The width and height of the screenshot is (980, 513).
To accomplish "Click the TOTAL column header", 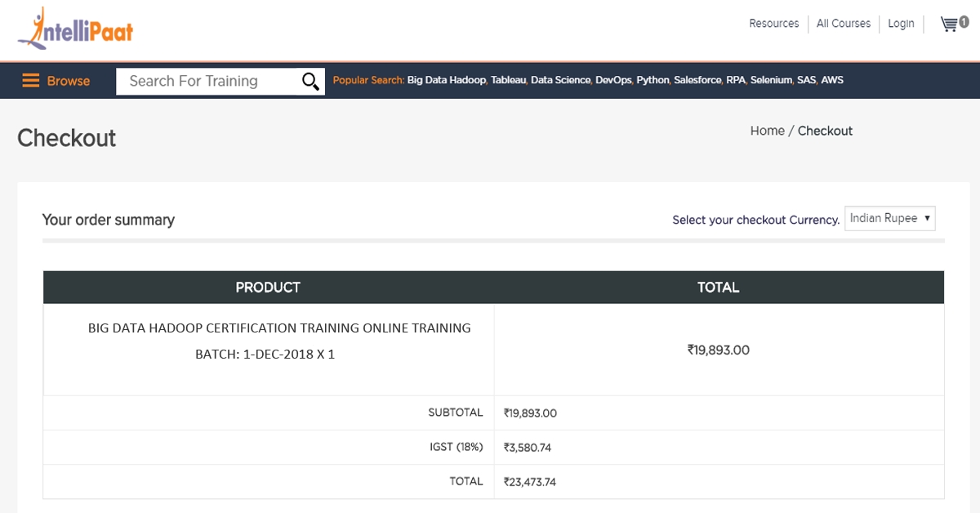I will pyautogui.click(x=719, y=288).
